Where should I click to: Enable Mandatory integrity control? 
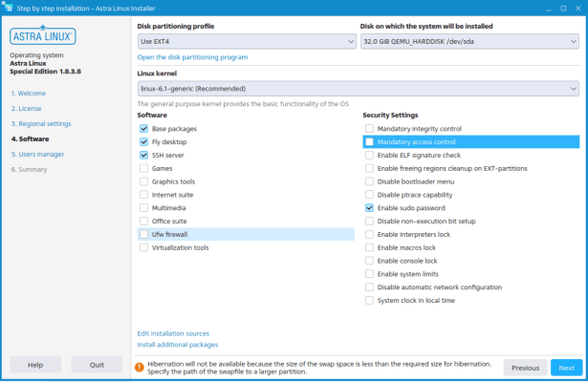tap(369, 129)
